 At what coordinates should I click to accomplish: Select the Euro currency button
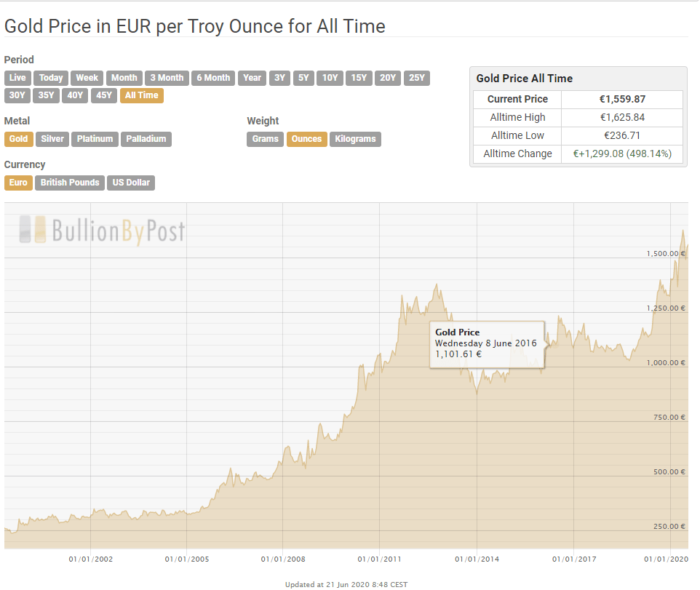[18, 183]
